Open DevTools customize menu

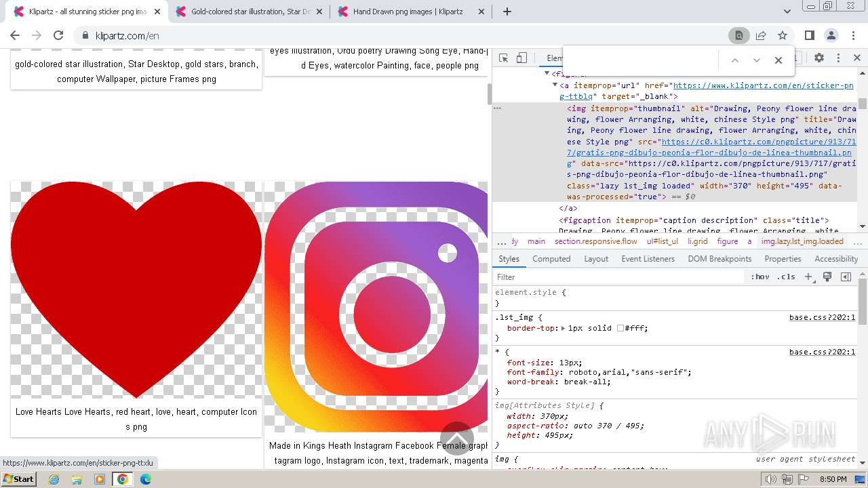838,58
